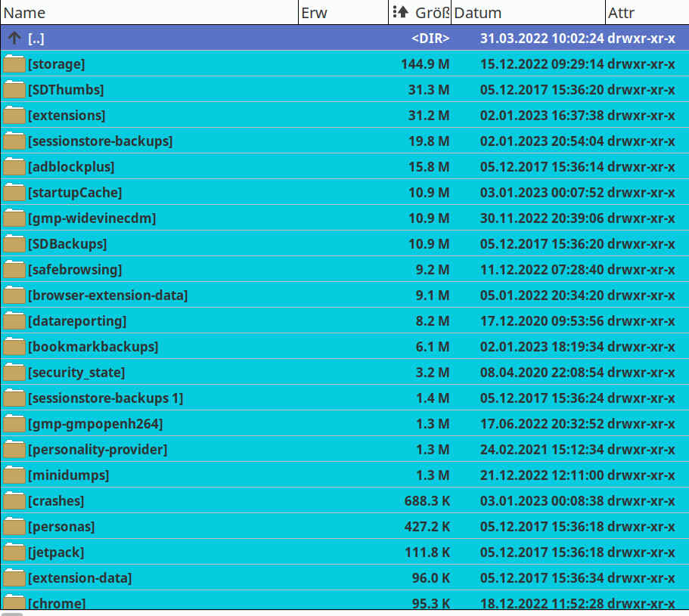Click the Attr column header
This screenshot has width=689, height=616.
coord(621,13)
